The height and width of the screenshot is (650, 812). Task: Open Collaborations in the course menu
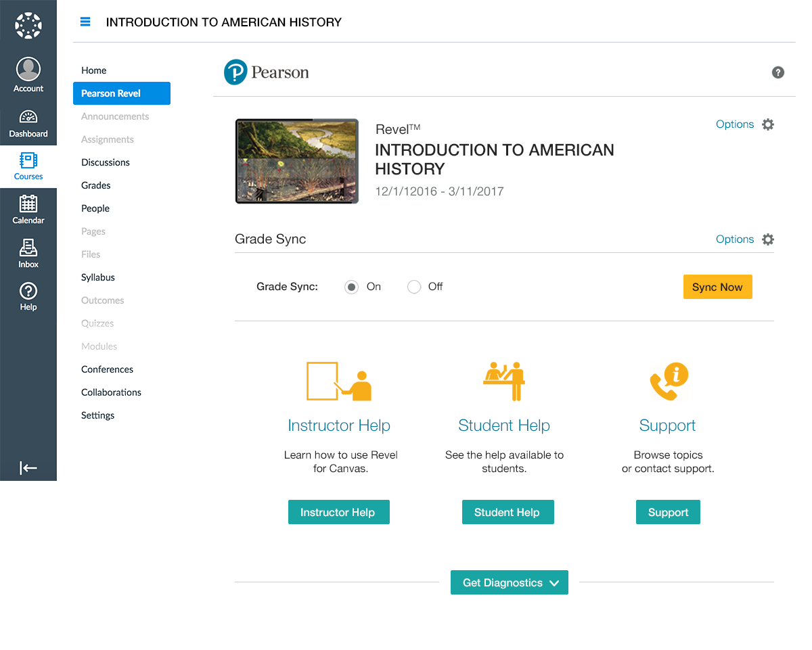tap(112, 392)
